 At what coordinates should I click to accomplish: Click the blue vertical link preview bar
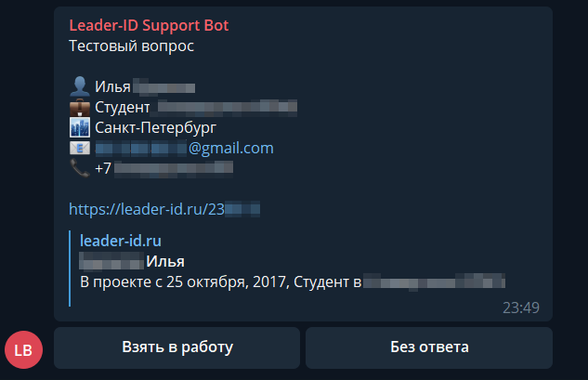(x=70, y=269)
